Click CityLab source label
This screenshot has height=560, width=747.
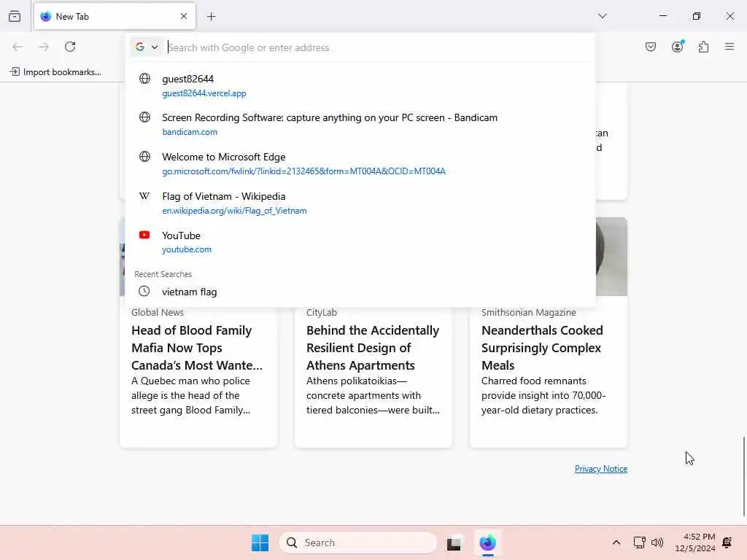[322, 312]
